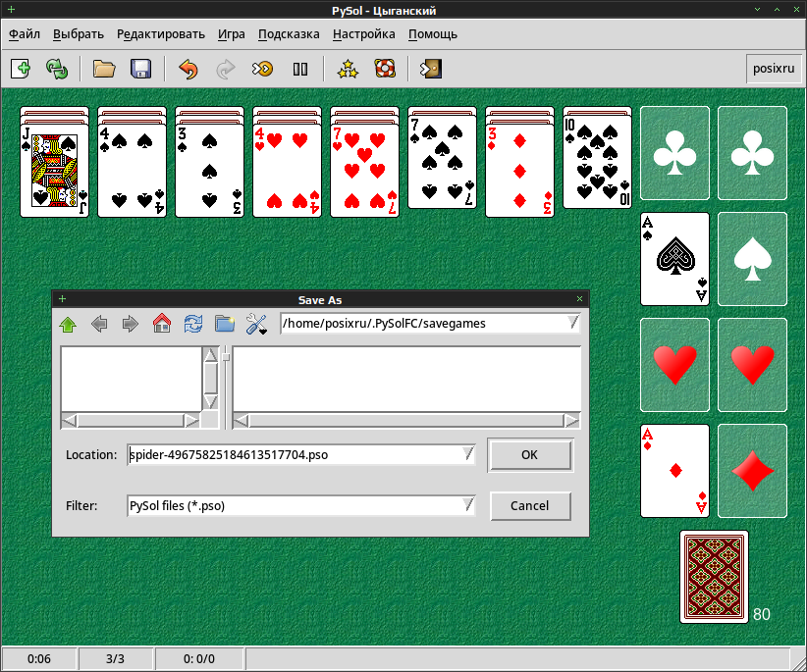Trigger the autodrop toolbar icon
This screenshot has width=807, height=672.
[x=262, y=69]
